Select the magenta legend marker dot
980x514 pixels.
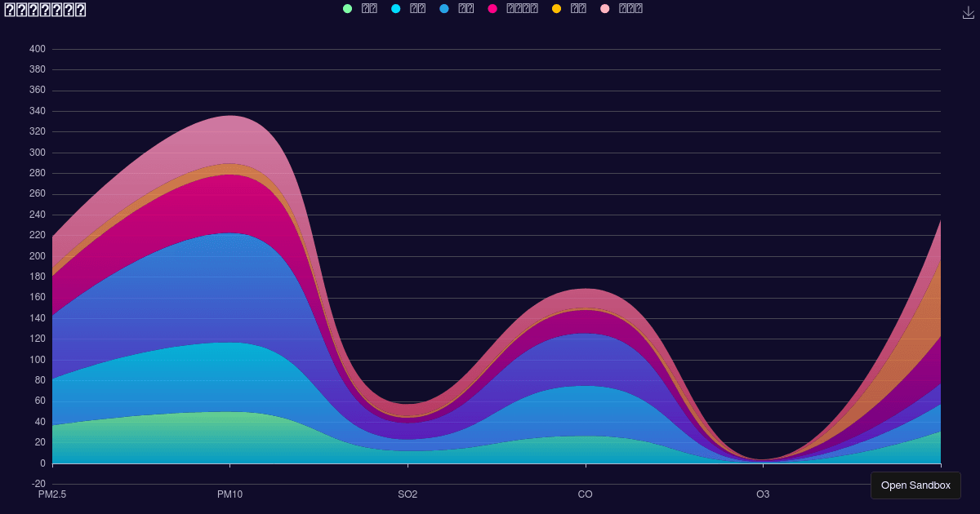[491, 8]
